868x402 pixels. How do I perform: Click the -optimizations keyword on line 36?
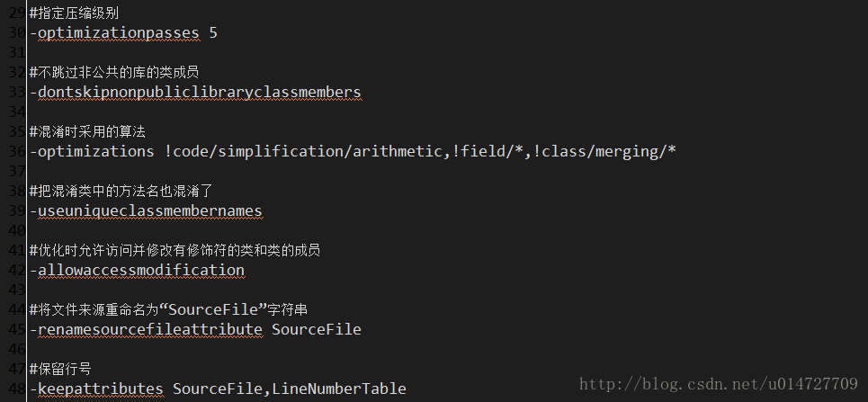(x=92, y=151)
